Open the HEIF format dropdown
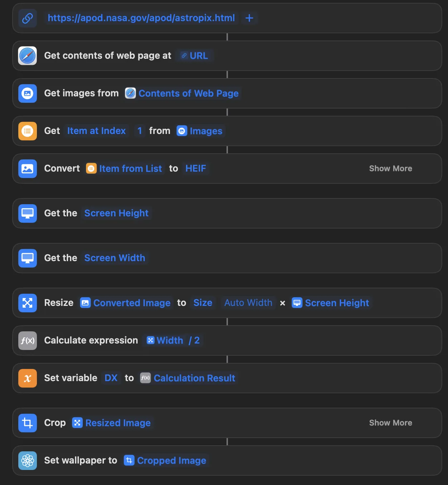Screen dimensions: 448x485 pos(196,169)
